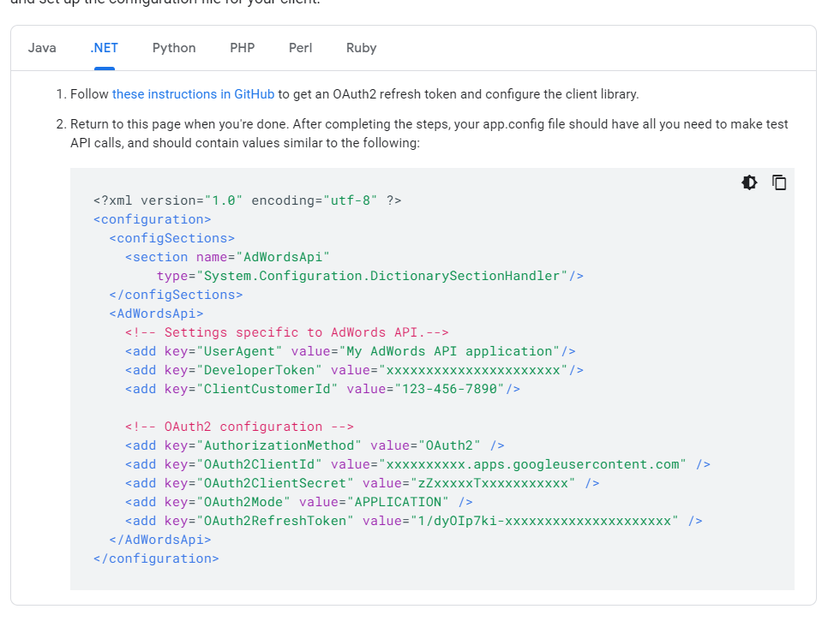840x633 pixels.
Task: Click the "Settings specific to AdWords API" comment
Action: click(x=286, y=332)
